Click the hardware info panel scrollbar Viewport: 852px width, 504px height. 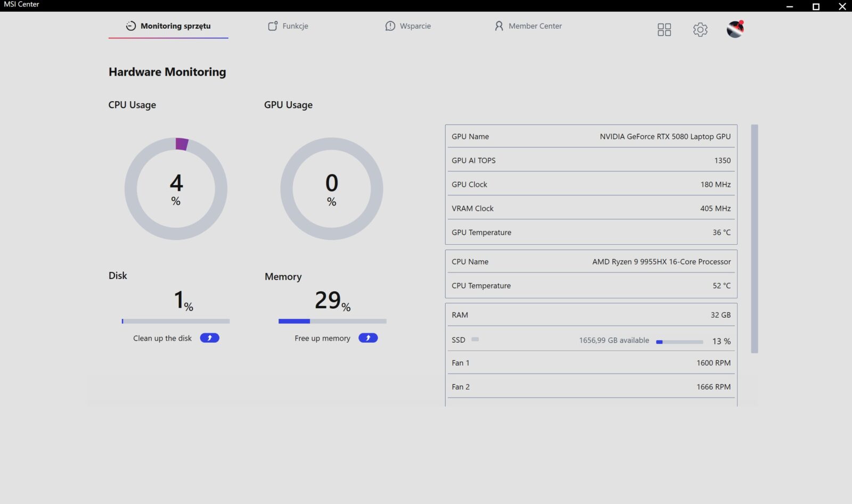(754, 238)
